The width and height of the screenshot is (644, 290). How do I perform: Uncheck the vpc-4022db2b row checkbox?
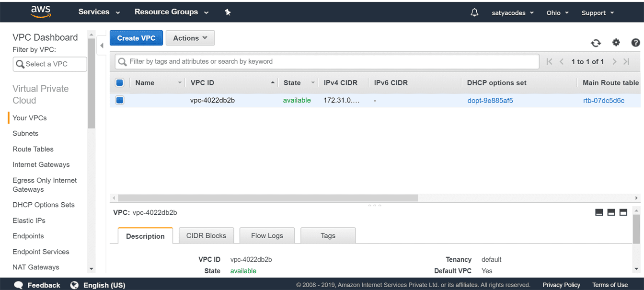coord(120,100)
